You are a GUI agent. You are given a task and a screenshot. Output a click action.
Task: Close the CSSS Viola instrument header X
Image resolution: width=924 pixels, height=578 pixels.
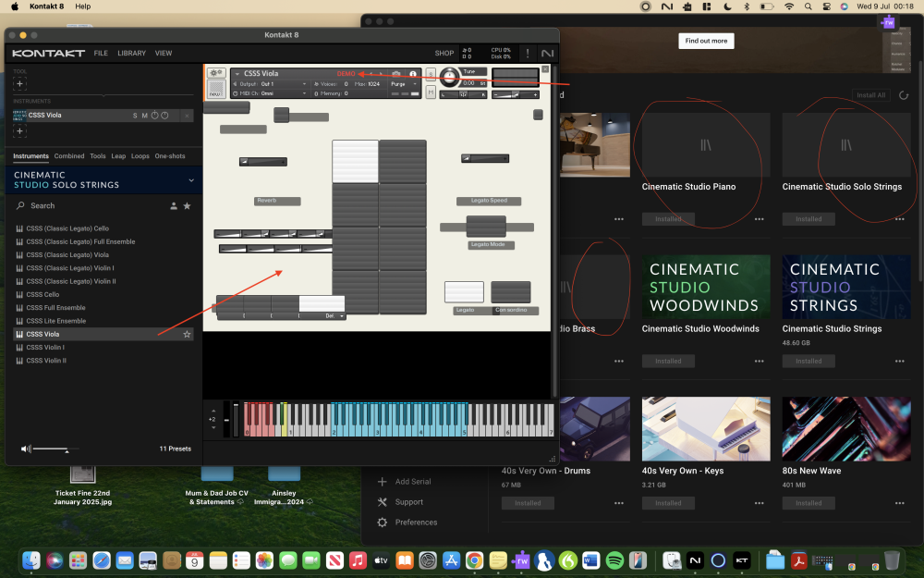[545, 69]
